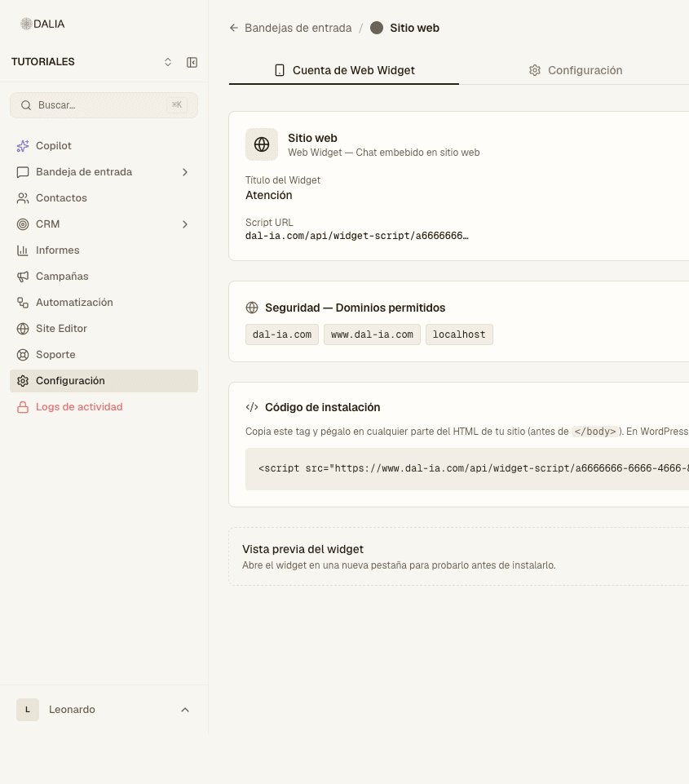Open Site Editor from sidebar
689x784 pixels.
(104, 329)
